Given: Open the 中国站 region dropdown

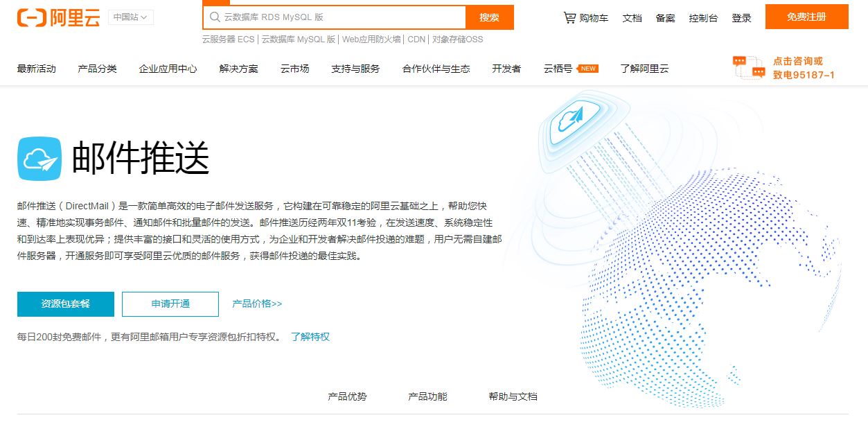Looking at the screenshot, I should click(131, 17).
